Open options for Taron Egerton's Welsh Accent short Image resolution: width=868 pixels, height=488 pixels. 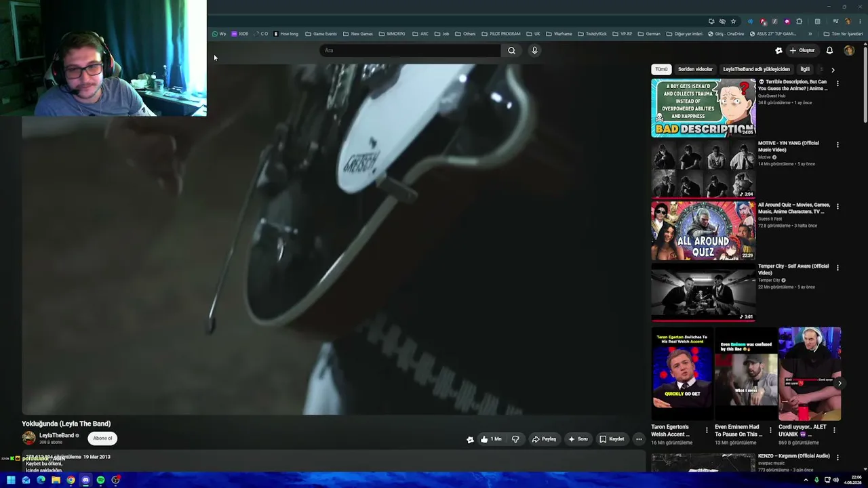click(x=707, y=430)
